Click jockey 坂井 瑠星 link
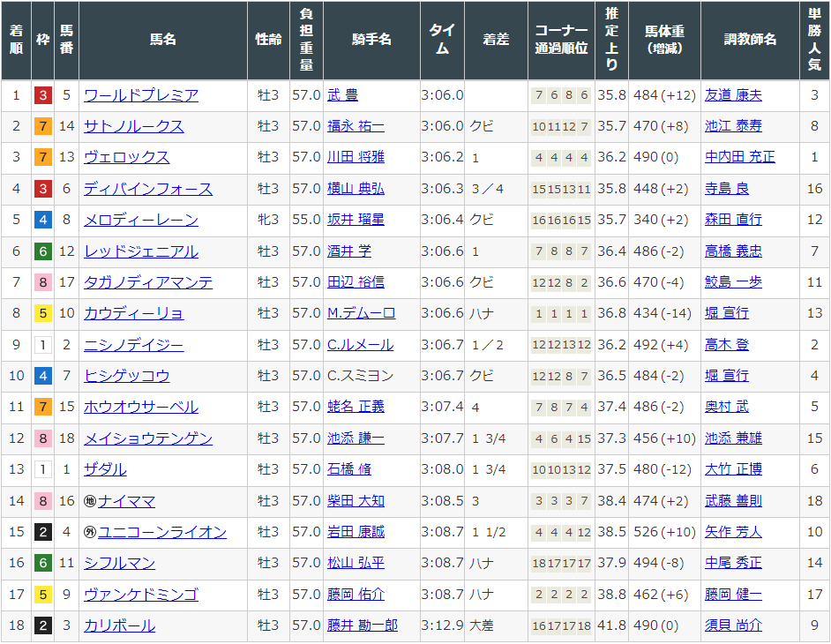This screenshot has width=831, height=644. (x=356, y=220)
